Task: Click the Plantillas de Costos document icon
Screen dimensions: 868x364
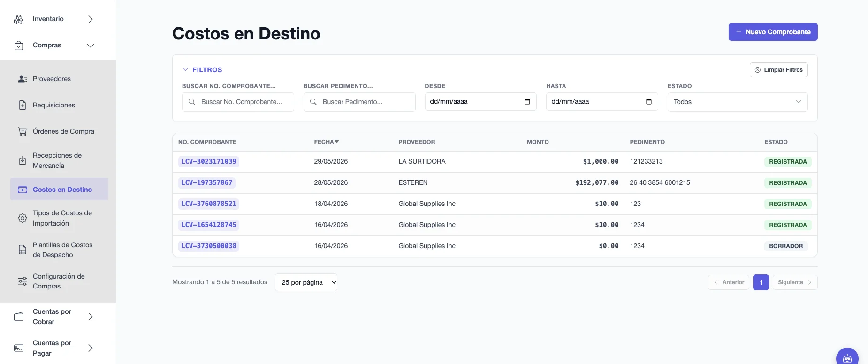Action: (x=23, y=250)
